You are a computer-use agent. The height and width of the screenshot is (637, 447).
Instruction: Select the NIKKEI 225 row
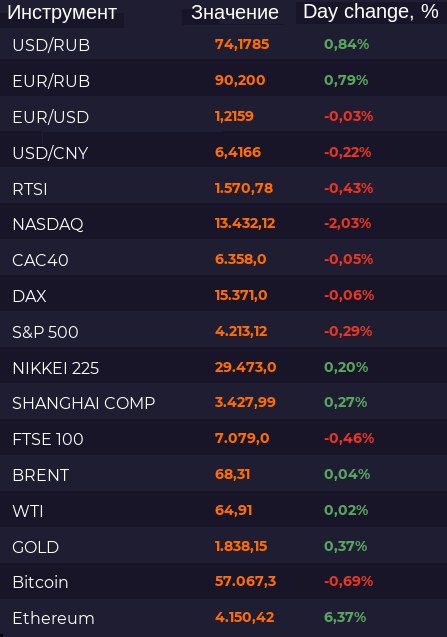pos(224,368)
